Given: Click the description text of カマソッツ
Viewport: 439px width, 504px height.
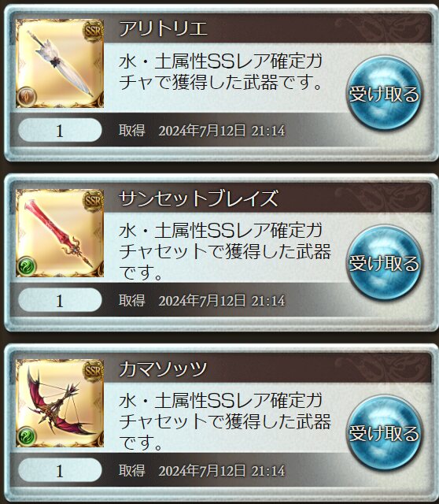Looking at the screenshot, I should tap(224, 421).
